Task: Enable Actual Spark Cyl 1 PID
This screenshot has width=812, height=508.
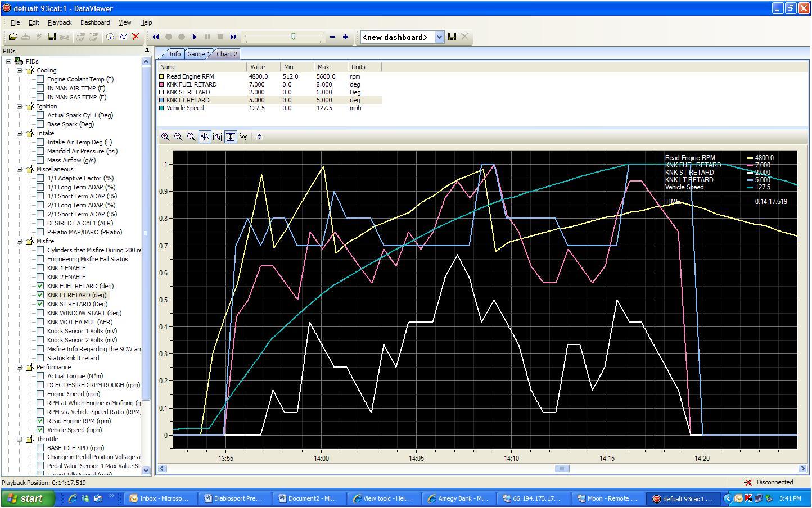Action: [40, 115]
